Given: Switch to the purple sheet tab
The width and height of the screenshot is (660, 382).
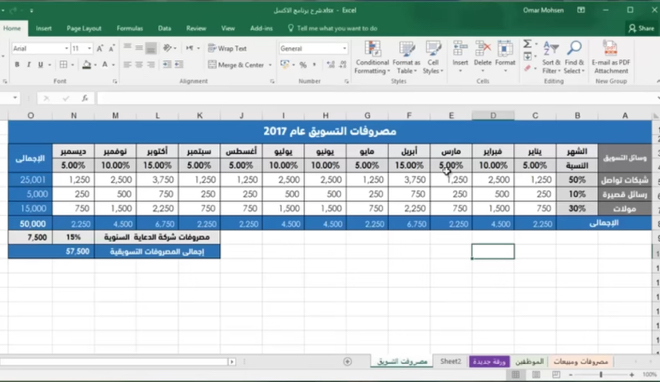Looking at the screenshot, I should [489, 361].
